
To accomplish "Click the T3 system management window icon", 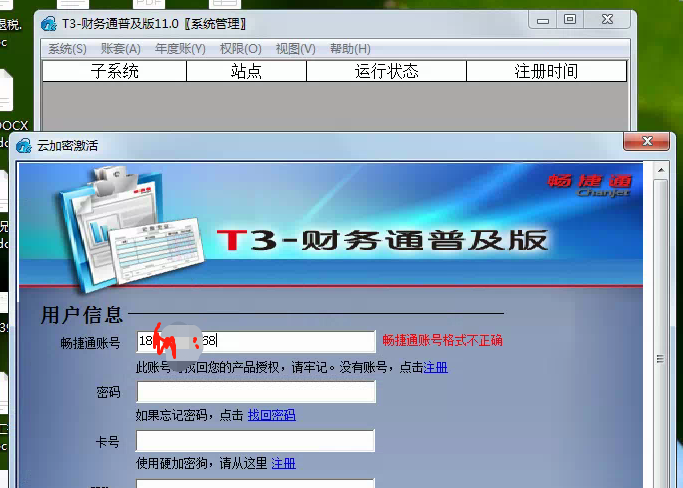I will [x=49, y=24].
